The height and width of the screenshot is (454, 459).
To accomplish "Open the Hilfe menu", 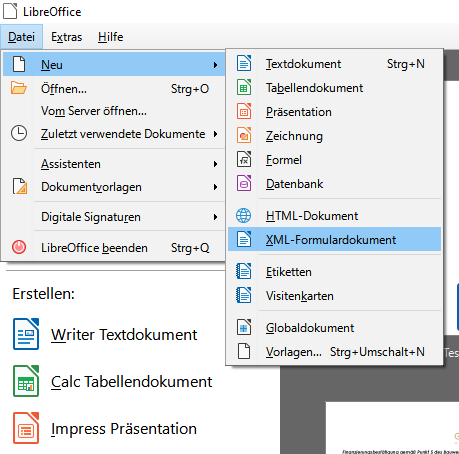I will click(x=111, y=37).
